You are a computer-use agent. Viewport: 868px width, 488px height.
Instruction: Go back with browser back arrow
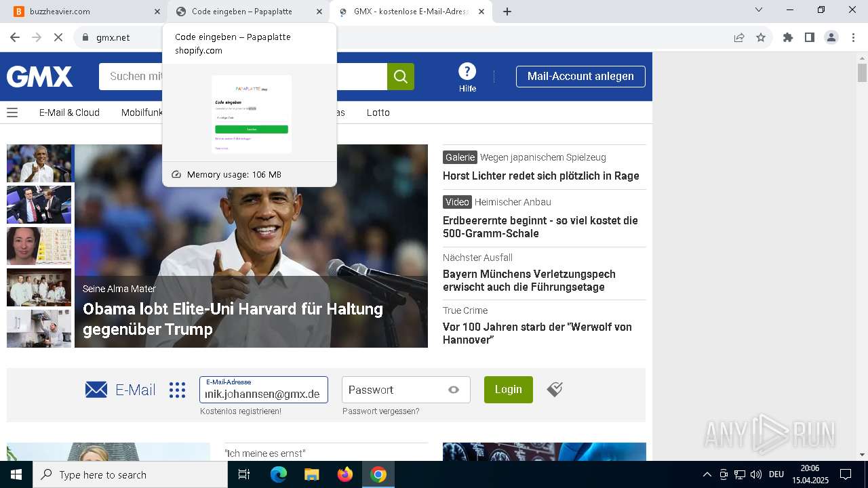click(x=15, y=37)
